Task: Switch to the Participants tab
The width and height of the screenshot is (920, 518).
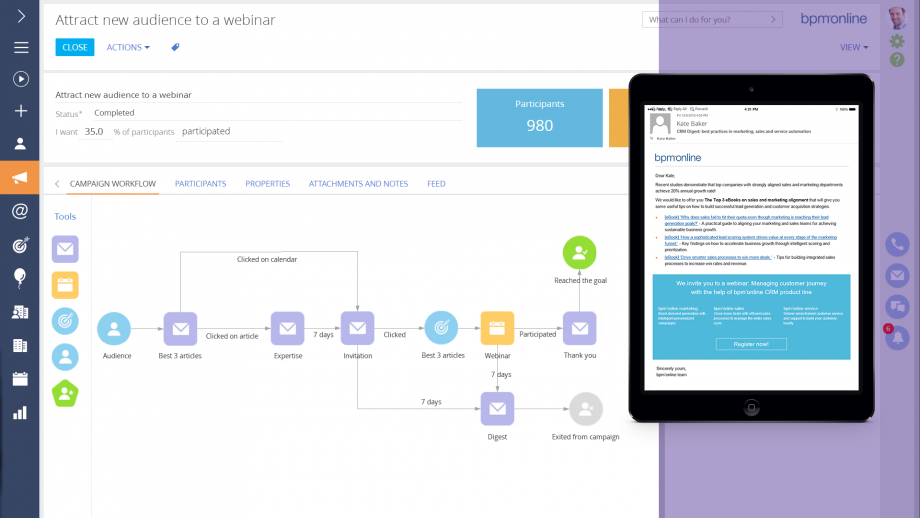Action: pyautogui.click(x=200, y=184)
